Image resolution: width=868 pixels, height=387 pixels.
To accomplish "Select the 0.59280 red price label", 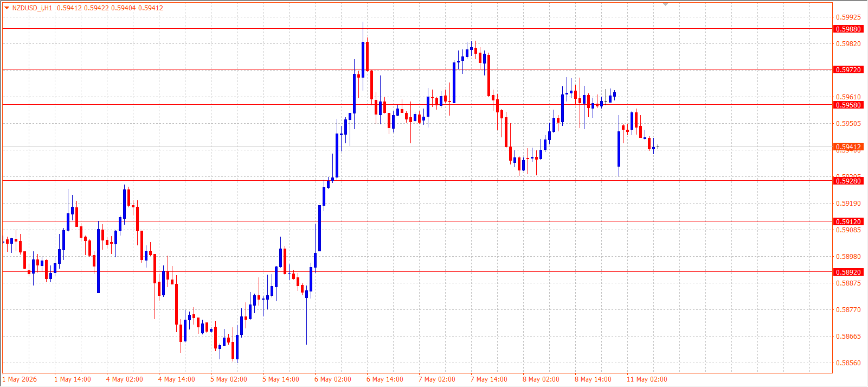I will [848, 181].
